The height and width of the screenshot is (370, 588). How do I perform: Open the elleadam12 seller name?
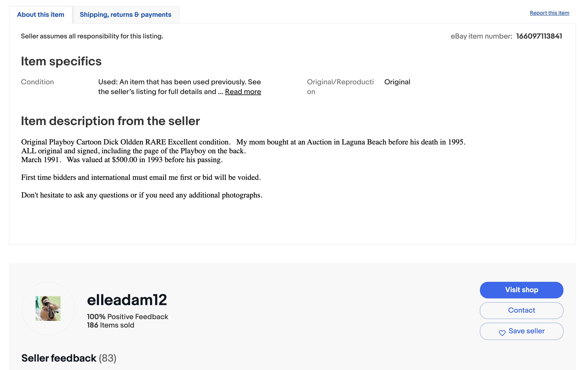127,300
